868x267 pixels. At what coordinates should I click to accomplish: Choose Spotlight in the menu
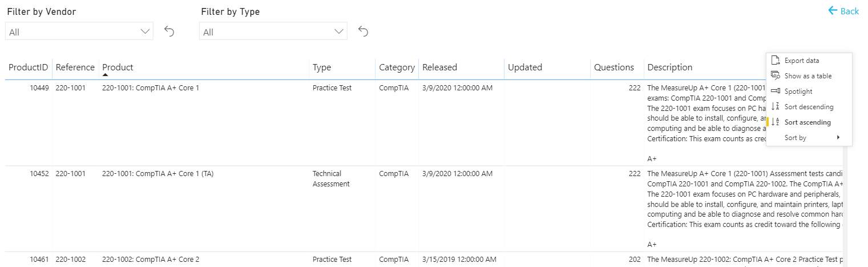tap(809, 91)
